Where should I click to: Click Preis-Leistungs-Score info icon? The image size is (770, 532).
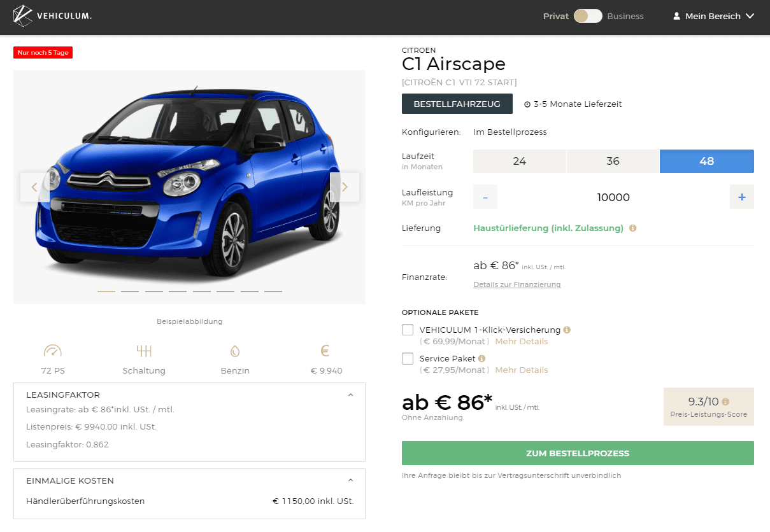click(x=725, y=402)
